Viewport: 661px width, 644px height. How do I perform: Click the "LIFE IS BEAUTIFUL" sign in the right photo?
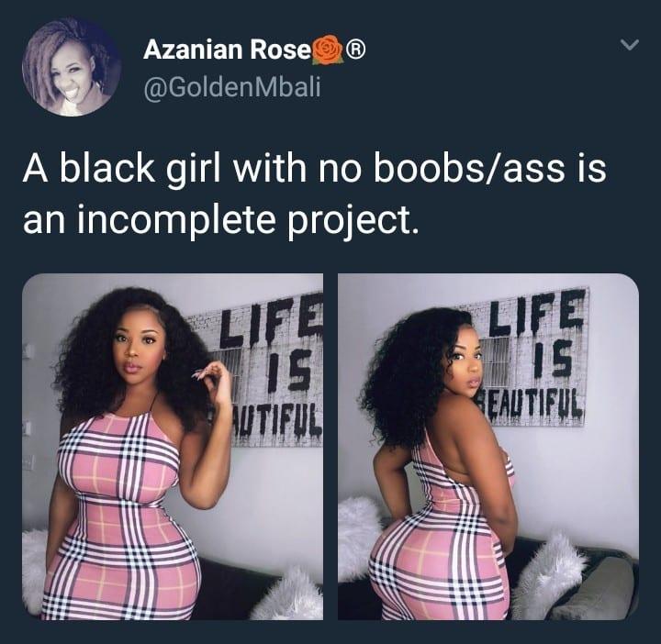[532, 356]
